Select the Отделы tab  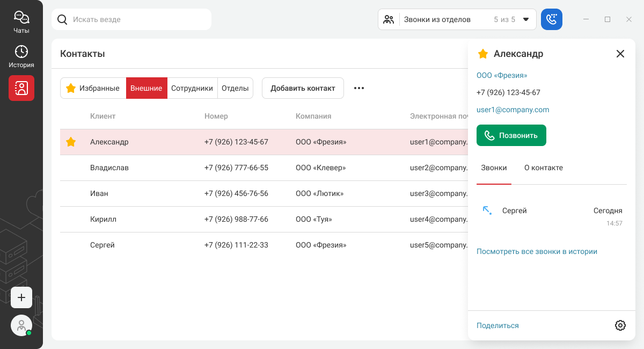(235, 88)
